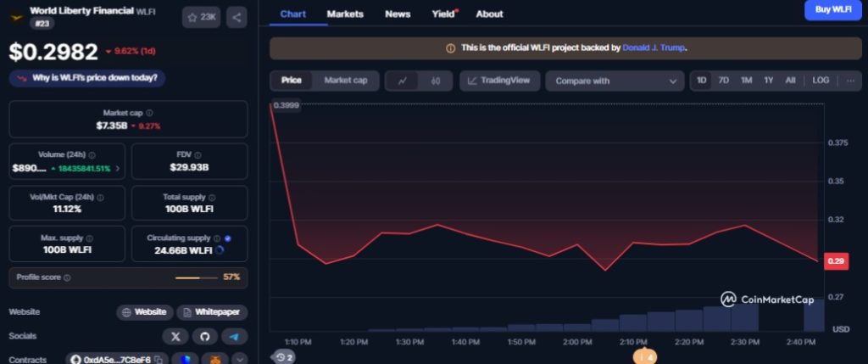Open the About tab
This screenshot has width=868, height=364.
pyautogui.click(x=490, y=14)
